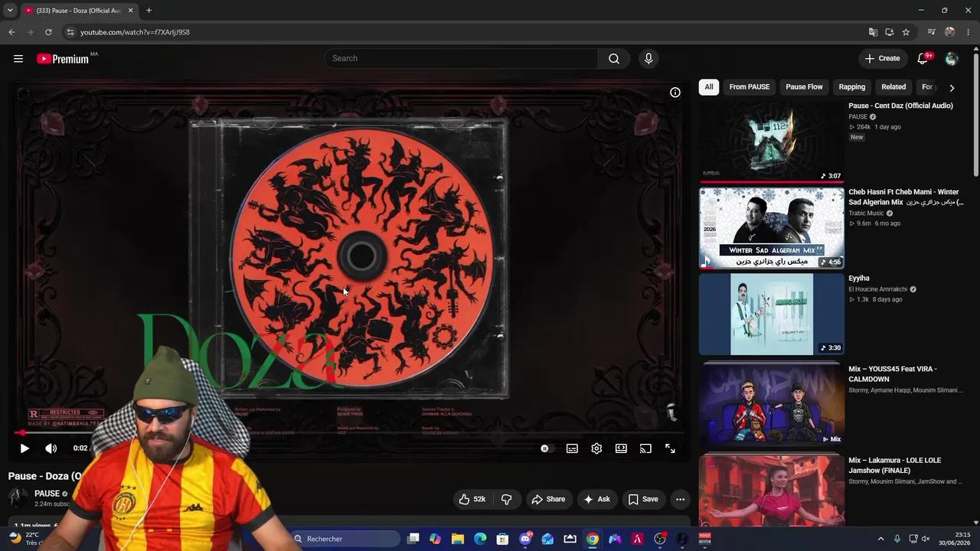Mute the video player volume
The height and width of the screenshot is (551, 980).
51,448
